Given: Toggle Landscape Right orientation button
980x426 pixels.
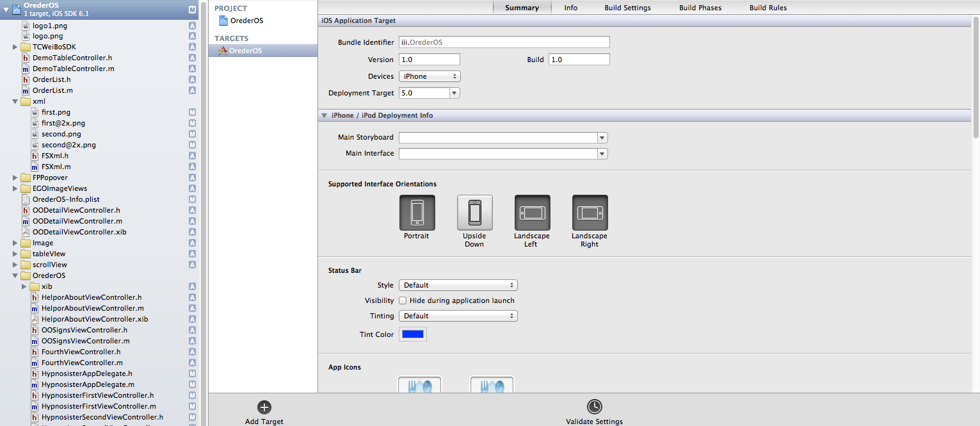Looking at the screenshot, I should pos(590,213).
